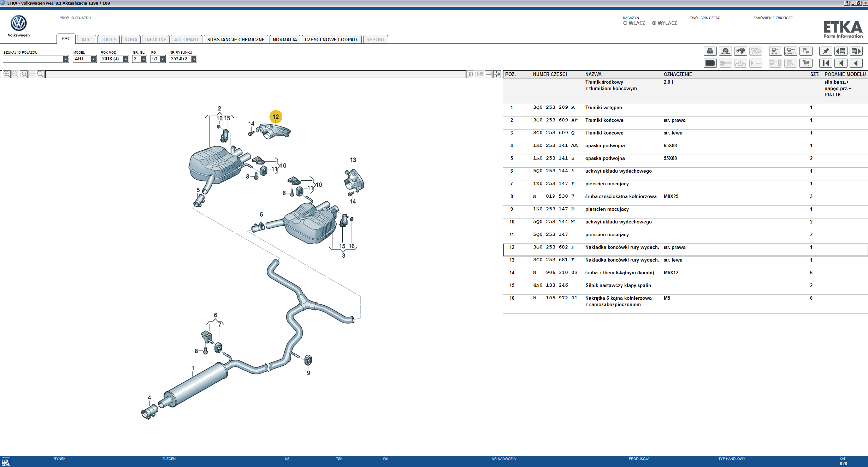Viewport: 868px width, 467px height.
Task: Select part row 13 Nakładka str. lewa
Action: [622, 260]
